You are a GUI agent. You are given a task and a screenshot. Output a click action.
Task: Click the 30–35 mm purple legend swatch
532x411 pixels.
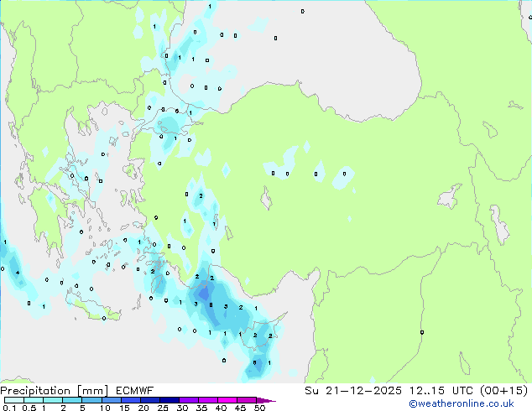pos(188,400)
